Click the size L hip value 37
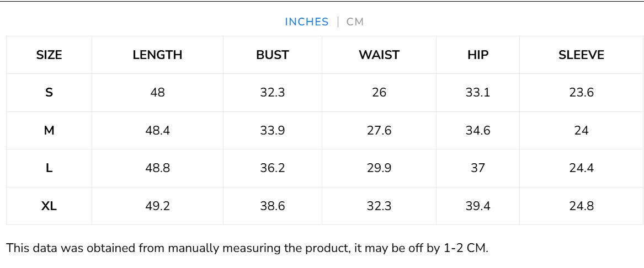This screenshot has height=268, width=644. 477,168
